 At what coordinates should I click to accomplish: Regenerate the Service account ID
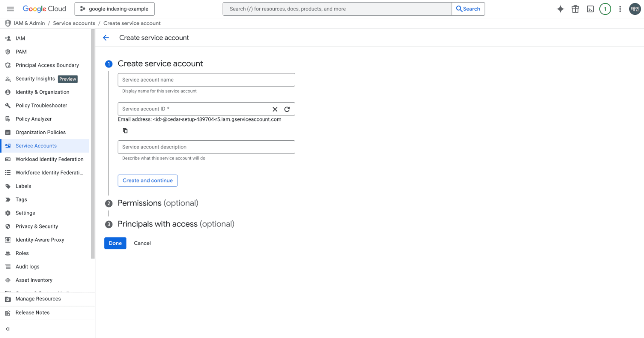pyautogui.click(x=287, y=109)
